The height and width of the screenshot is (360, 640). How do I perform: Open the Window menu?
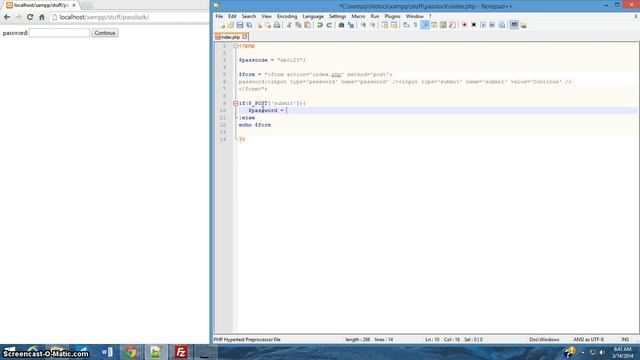point(414,16)
